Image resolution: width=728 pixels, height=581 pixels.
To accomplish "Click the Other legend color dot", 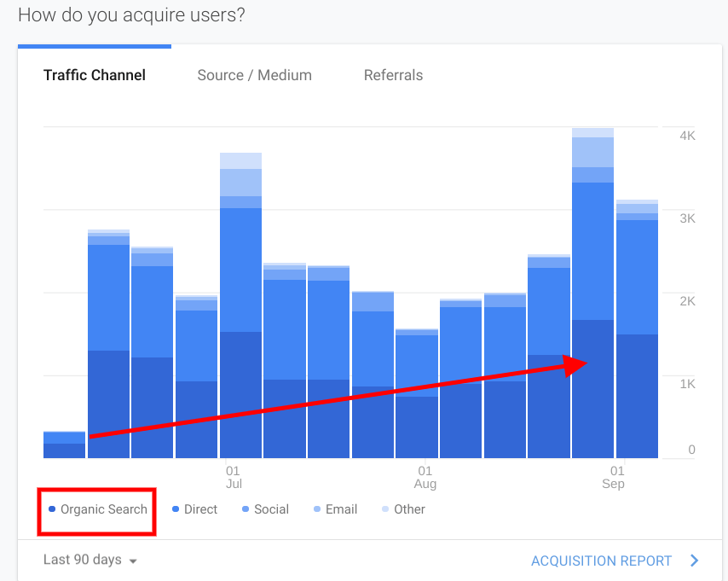I will pos(385,510).
